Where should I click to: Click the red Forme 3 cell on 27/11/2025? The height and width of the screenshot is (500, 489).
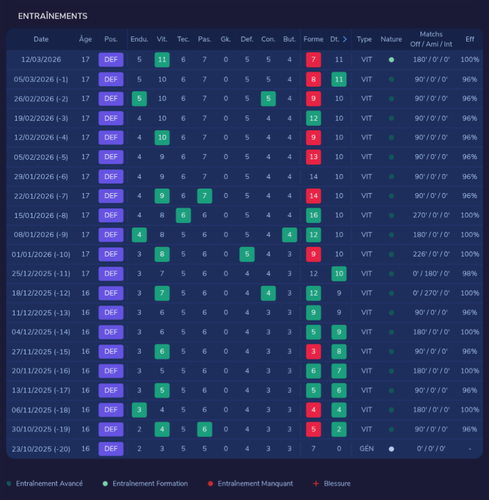313,352
